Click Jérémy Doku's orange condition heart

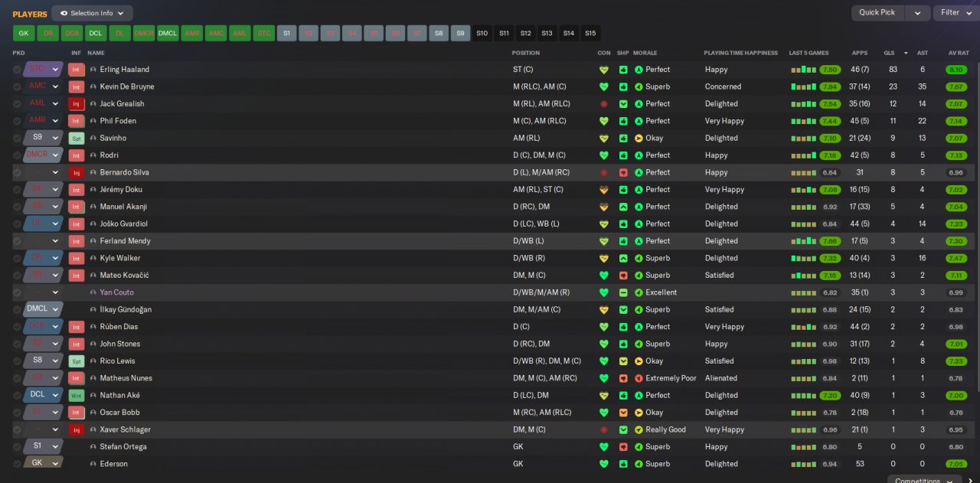(603, 190)
